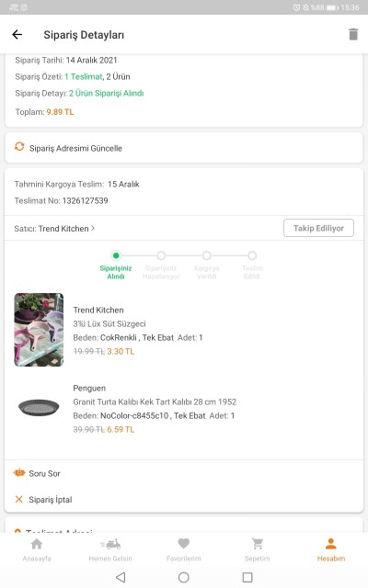The height and width of the screenshot is (588, 368).
Task: Click the X icon for Sipariş İptal
Action: pyautogui.click(x=18, y=499)
